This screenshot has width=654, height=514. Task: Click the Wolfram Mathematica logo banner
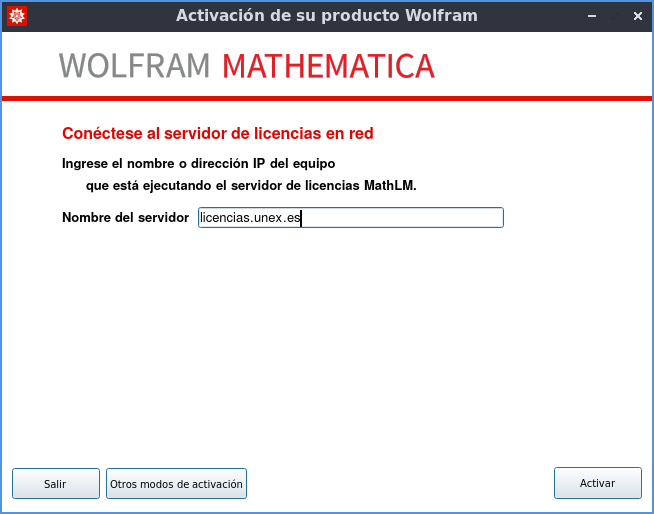click(x=247, y=66)
